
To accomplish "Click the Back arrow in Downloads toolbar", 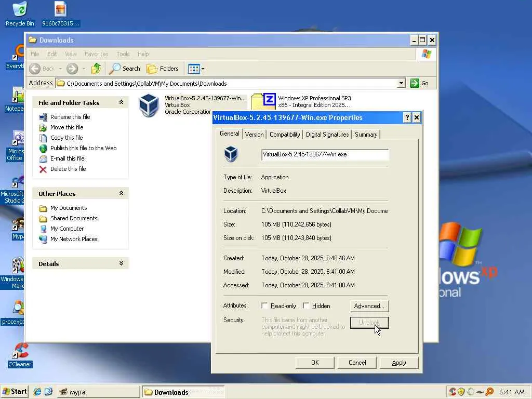I will pos(35,69).
